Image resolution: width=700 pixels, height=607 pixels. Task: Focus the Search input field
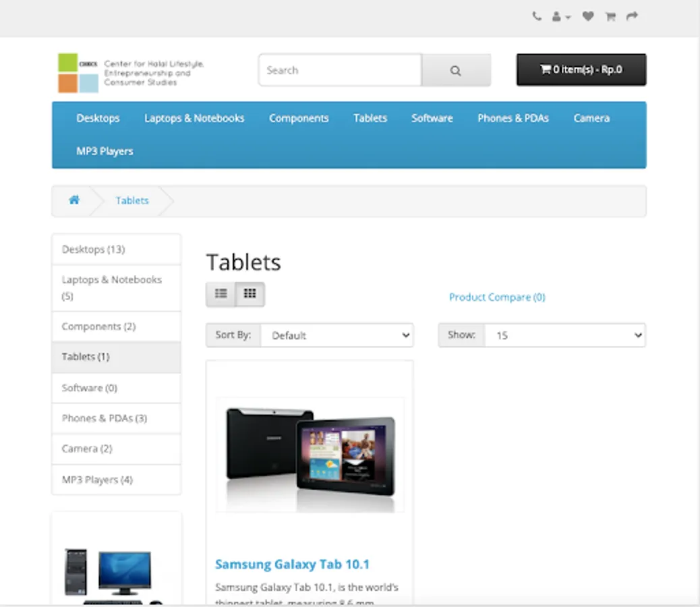tap(340, 70)
